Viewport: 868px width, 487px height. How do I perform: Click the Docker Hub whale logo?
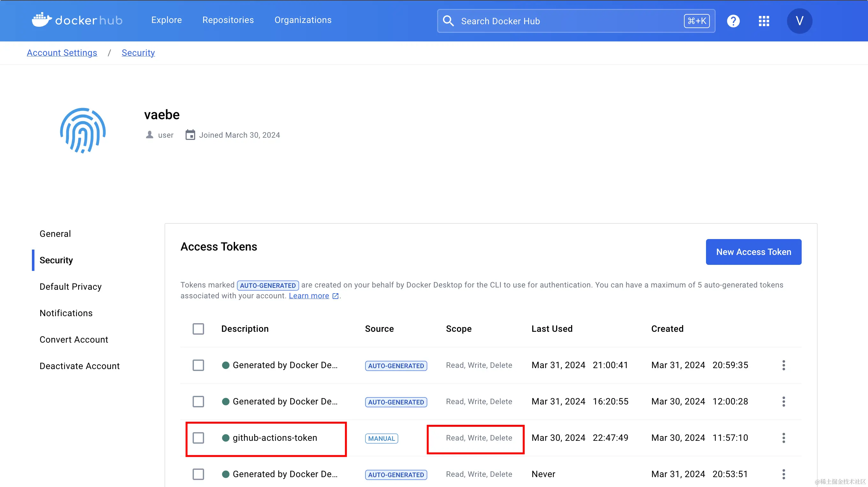pos(77,20)
